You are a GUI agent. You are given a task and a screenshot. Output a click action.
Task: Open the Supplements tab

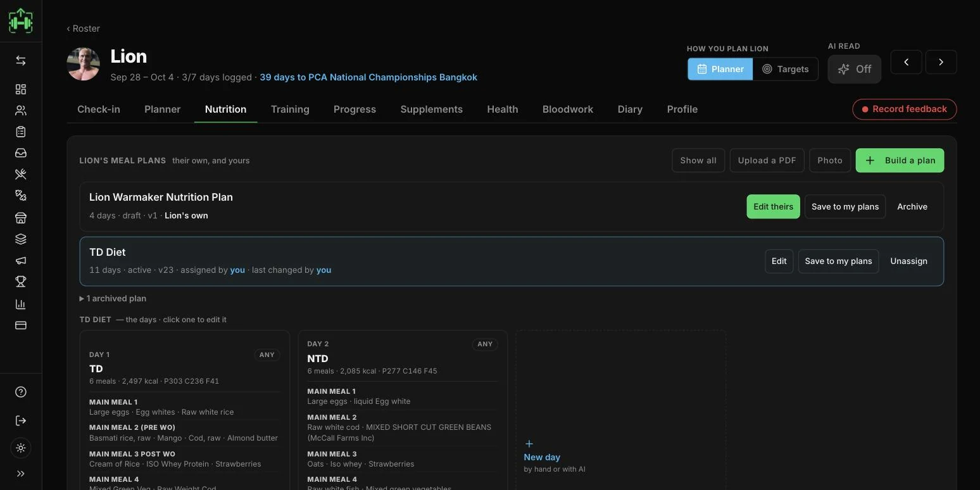click(x=432, y=109)
